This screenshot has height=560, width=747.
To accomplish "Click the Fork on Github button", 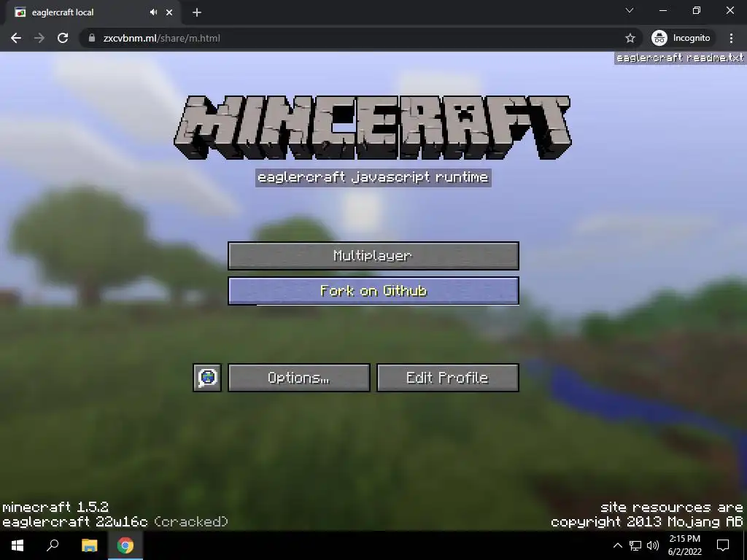I will 373,291.
